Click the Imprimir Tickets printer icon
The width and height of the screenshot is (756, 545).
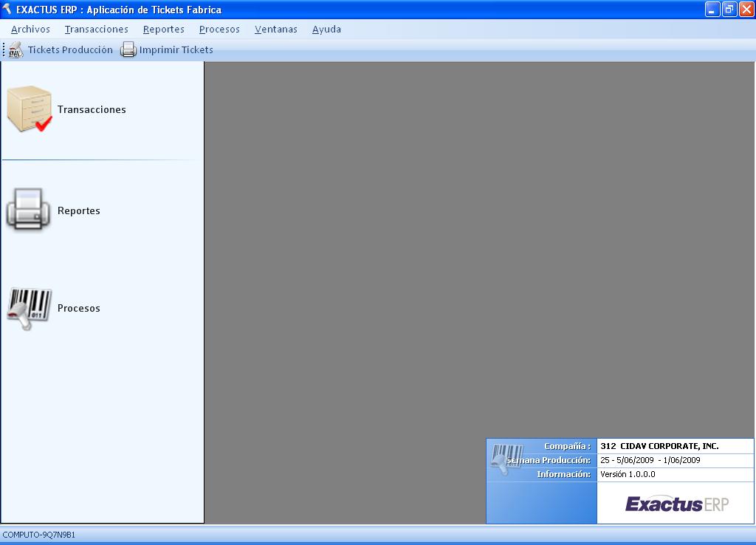pos(128,50)
